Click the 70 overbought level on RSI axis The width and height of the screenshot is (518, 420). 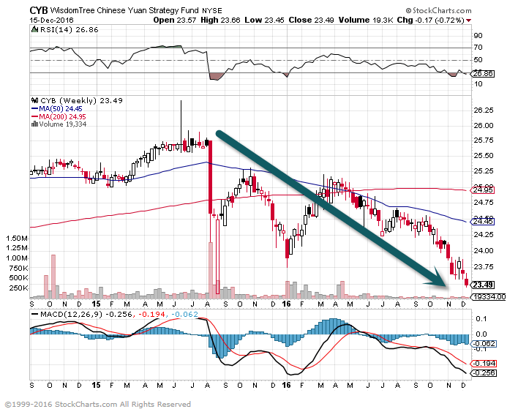tap(478, 48)
